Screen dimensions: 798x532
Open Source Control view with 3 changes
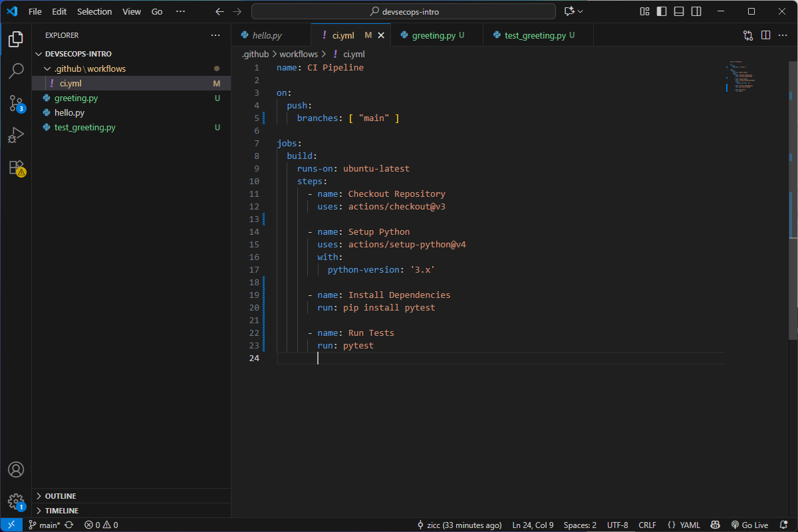16,103
